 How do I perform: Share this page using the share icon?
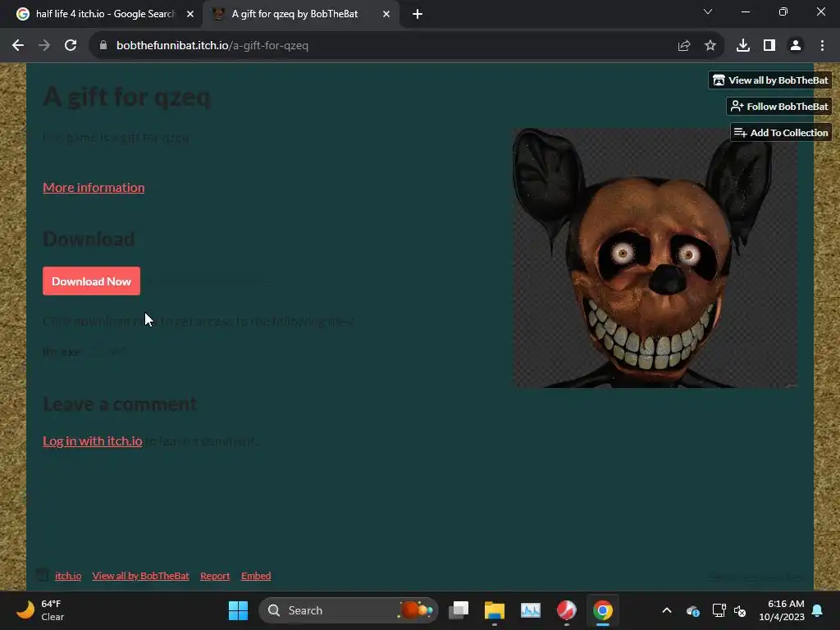click(x=684, y=46)
